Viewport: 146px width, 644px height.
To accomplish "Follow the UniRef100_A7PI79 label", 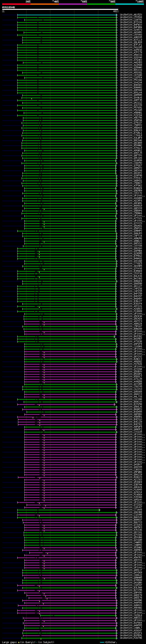I will (x=131, y=53).
